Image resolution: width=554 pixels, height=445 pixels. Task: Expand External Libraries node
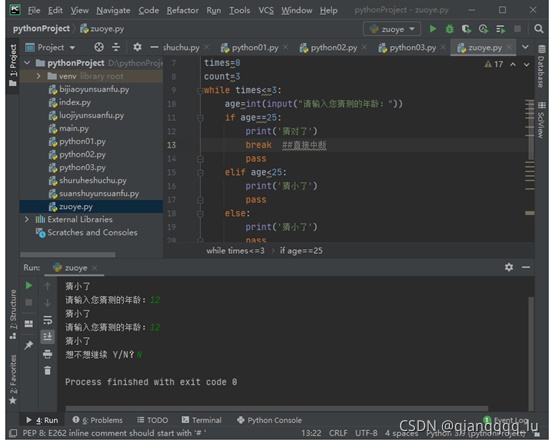click(x=27, y=219)
